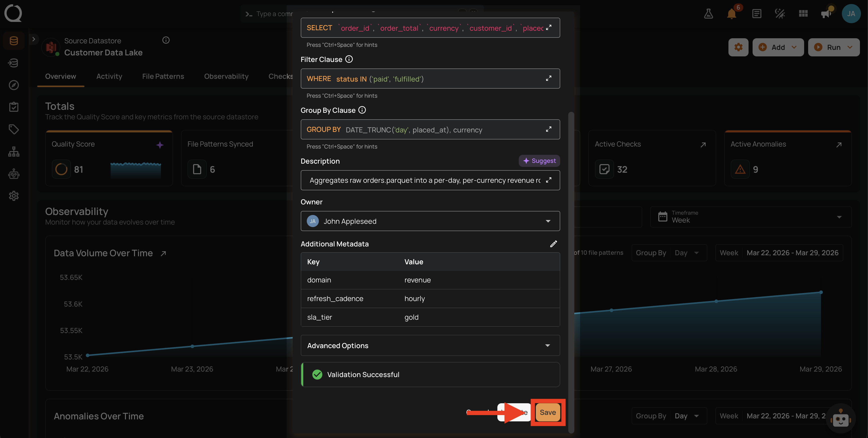Select the revenue metadata value

(417, 280)
